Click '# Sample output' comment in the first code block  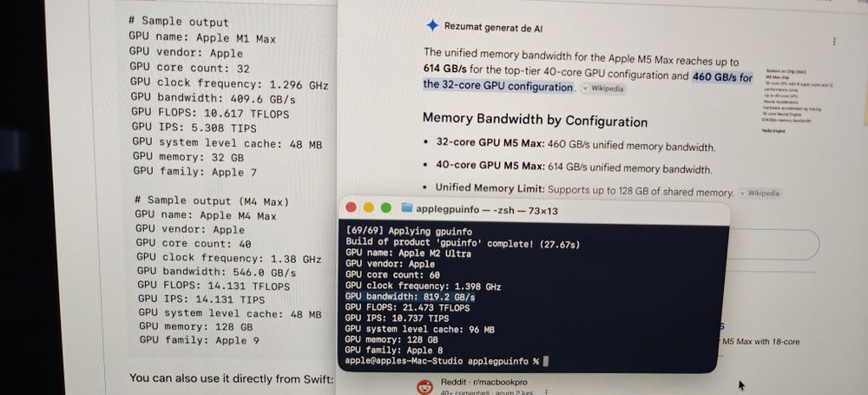(x=178, y=22)
